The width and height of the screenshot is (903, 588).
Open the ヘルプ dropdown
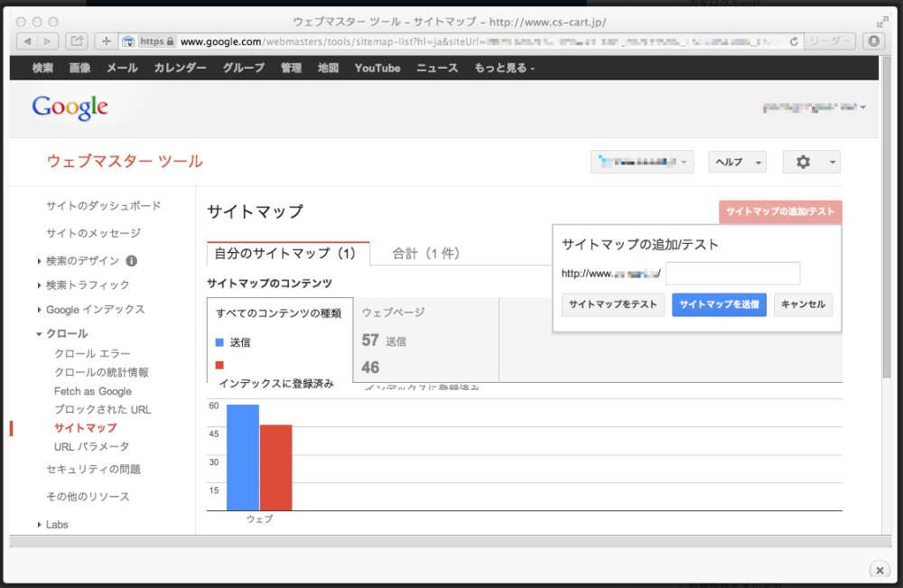tap(737, 162)
